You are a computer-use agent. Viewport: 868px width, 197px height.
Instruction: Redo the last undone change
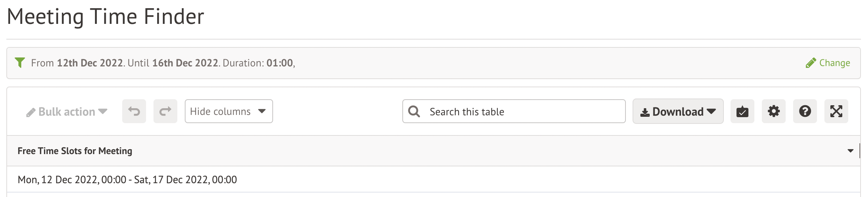click(165, 111)
